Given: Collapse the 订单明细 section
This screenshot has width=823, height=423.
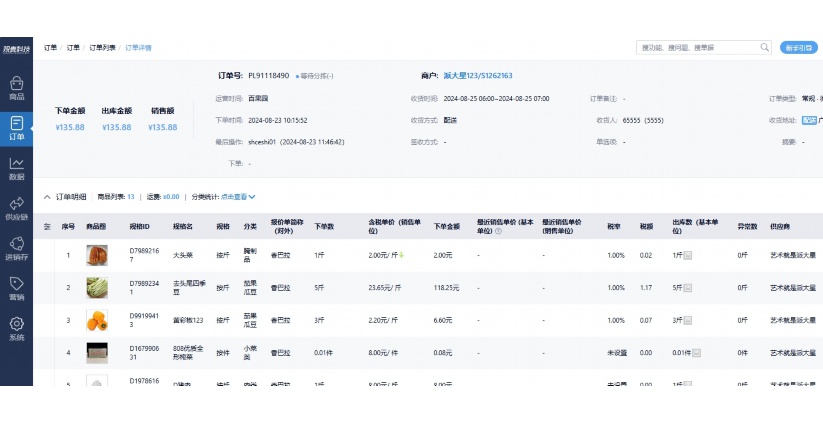Looking at the screenshot, I should click(x=47, y=197).
